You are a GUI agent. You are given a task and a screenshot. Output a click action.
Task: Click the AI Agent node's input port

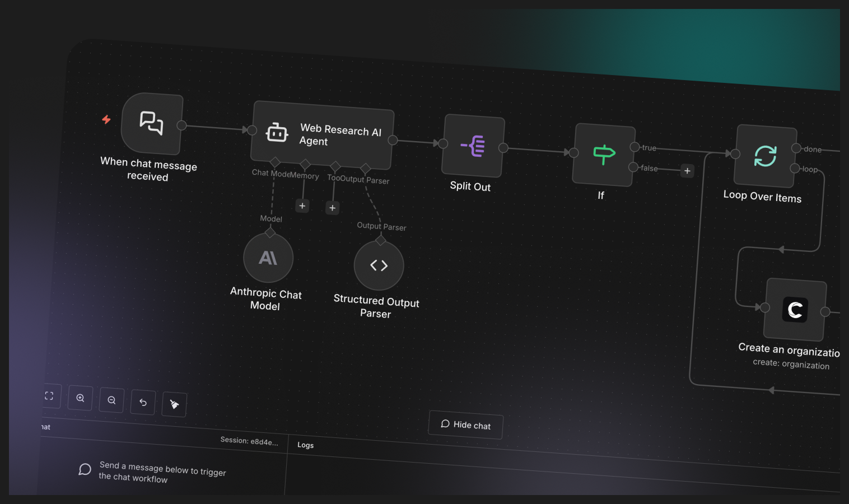click(253, 130)
